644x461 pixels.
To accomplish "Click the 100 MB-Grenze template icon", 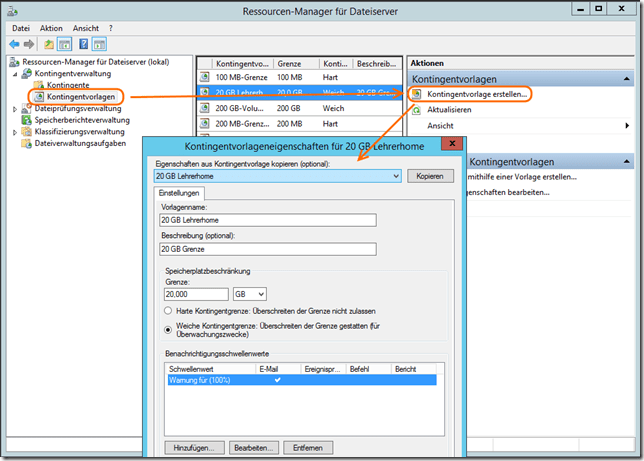I will pos(205,77).
